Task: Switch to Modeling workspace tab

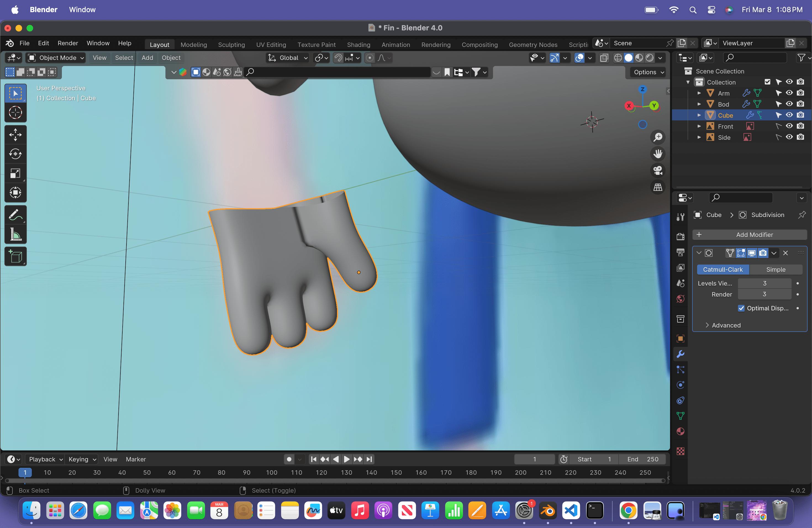Action: click(193, 45)
